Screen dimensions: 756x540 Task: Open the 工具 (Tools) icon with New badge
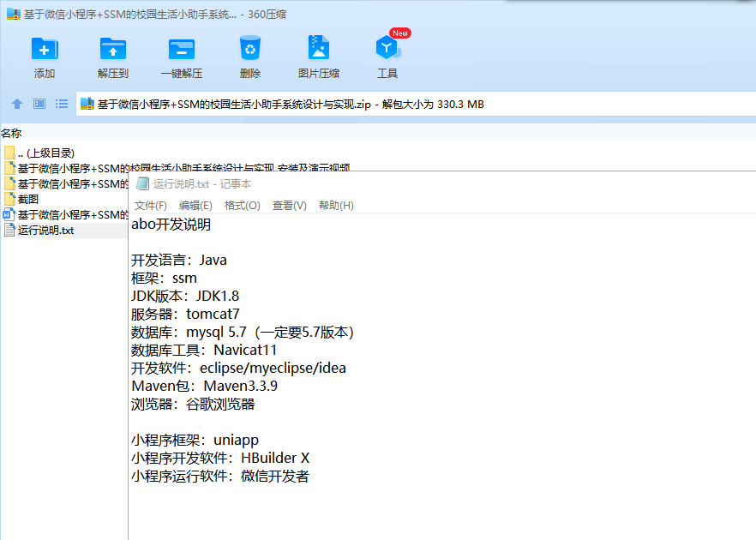point(388,47)
